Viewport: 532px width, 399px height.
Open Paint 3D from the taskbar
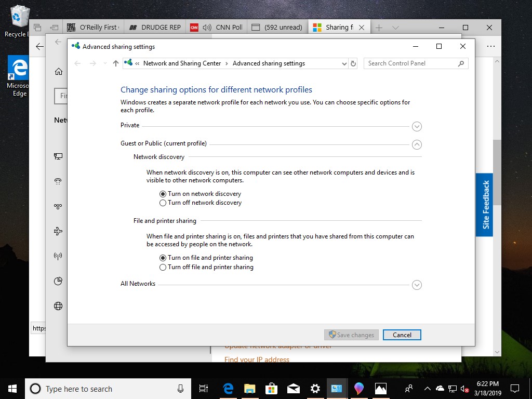pyautogui.click(x=358, y=389)
